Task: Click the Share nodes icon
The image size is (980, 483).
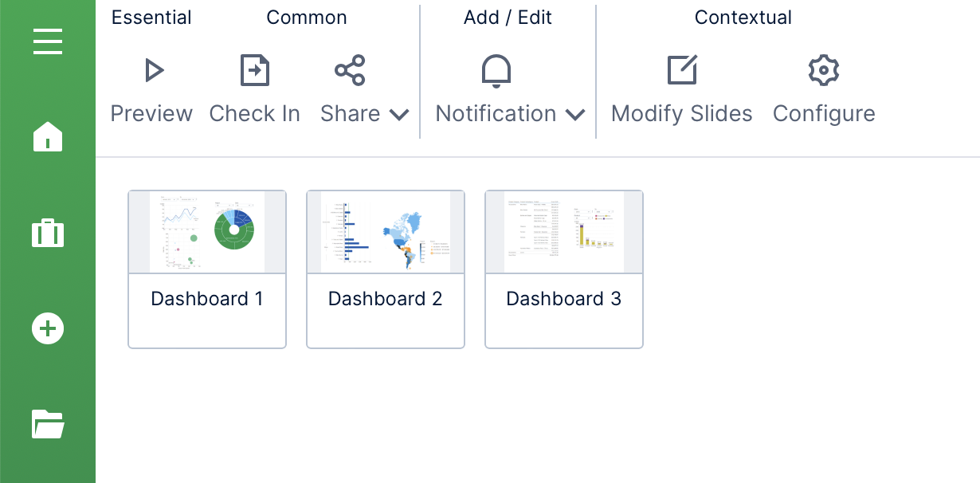Action: 350,71
